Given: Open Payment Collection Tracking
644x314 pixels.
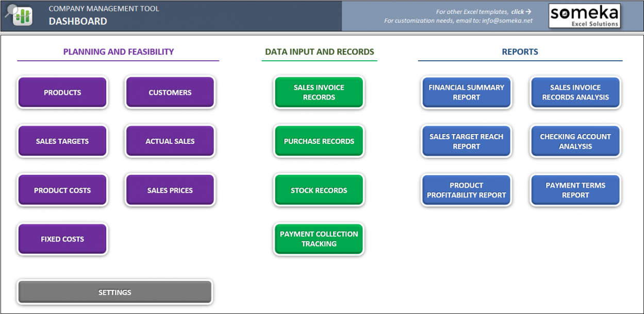Looking at the screenshot, I should [319, 239].
